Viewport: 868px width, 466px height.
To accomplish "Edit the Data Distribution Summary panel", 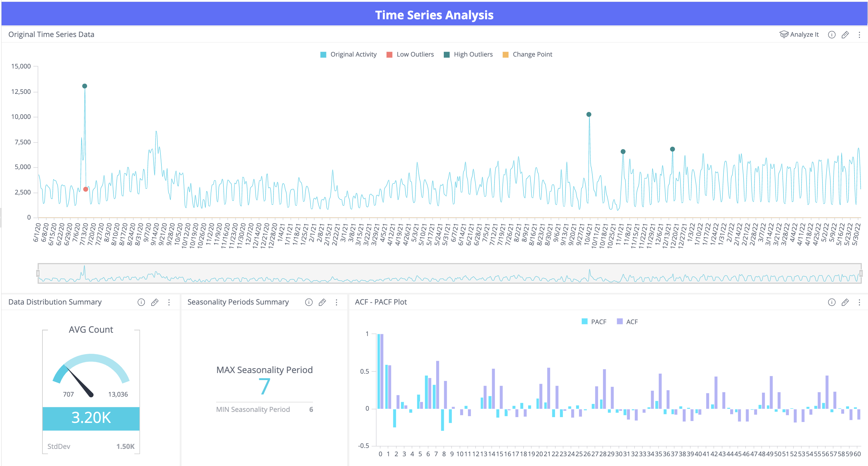I will click(155, 302).
